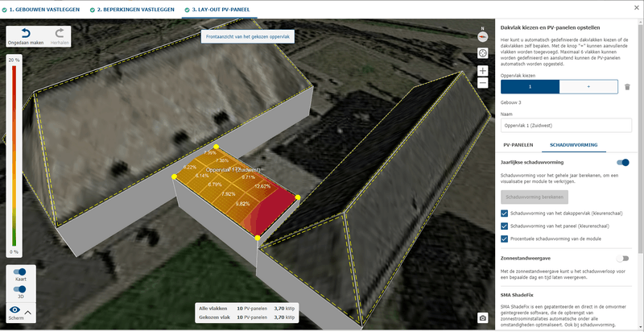
Task: Close the dialog with the X button
Action: [637, 8]
